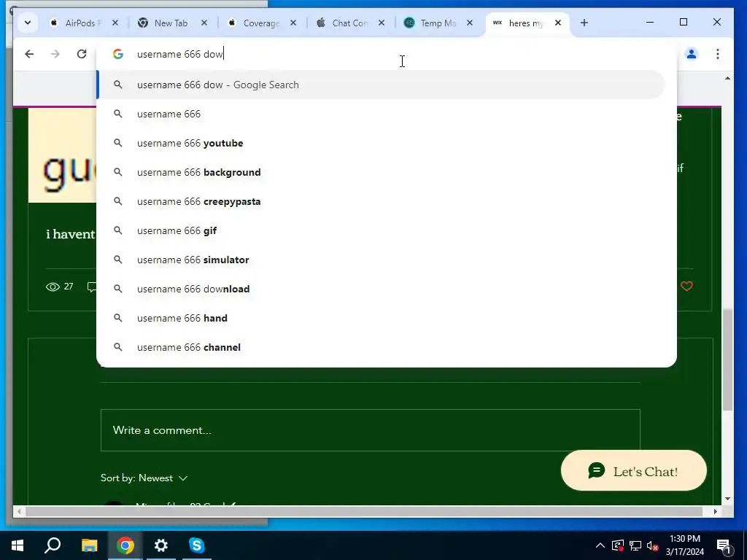Screen dimensions: 747x560
Task: Close the New Tab tab
Action: click(x=204, y=23)
